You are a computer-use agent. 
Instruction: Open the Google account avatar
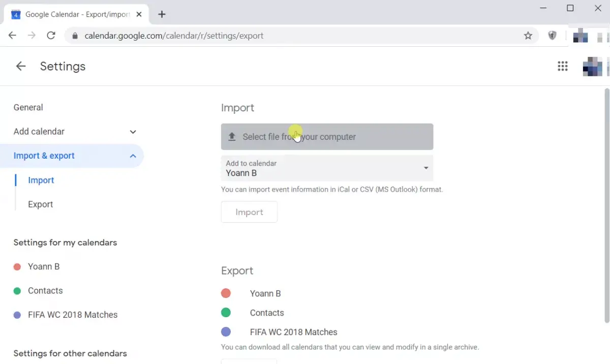[592, 66]
